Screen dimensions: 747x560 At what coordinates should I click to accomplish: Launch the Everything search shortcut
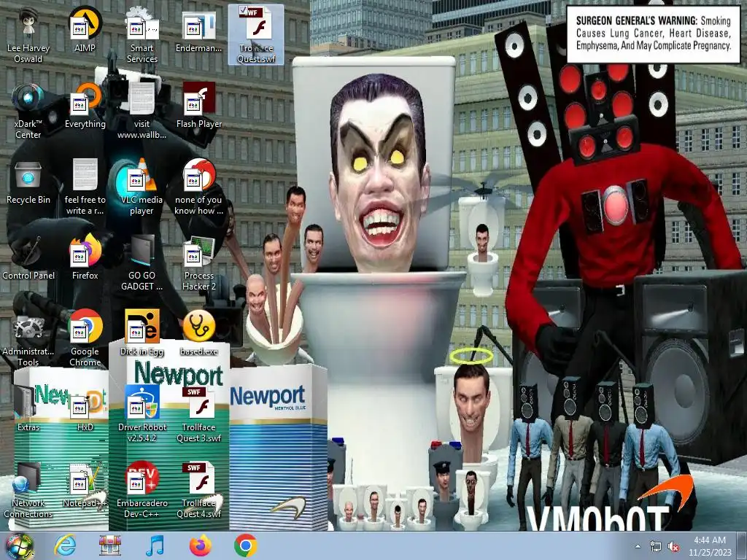[85, 106]
